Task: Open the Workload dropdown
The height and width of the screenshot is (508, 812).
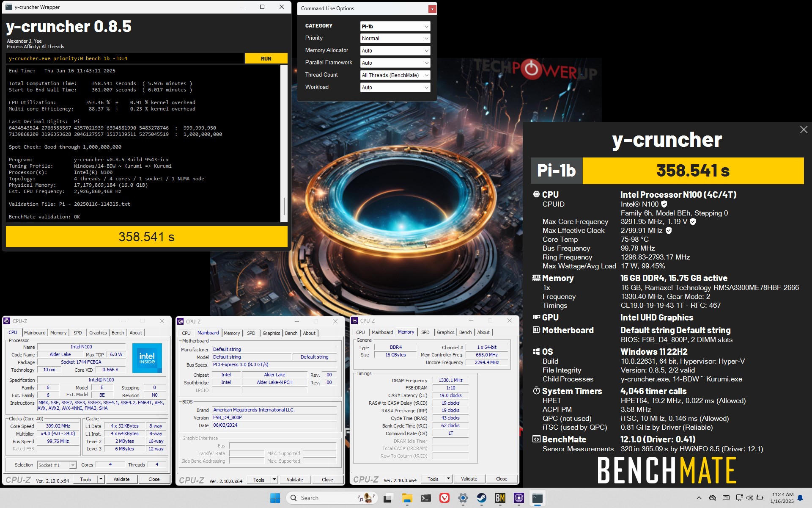Action: pyautogui.click(x=395, y=88)
